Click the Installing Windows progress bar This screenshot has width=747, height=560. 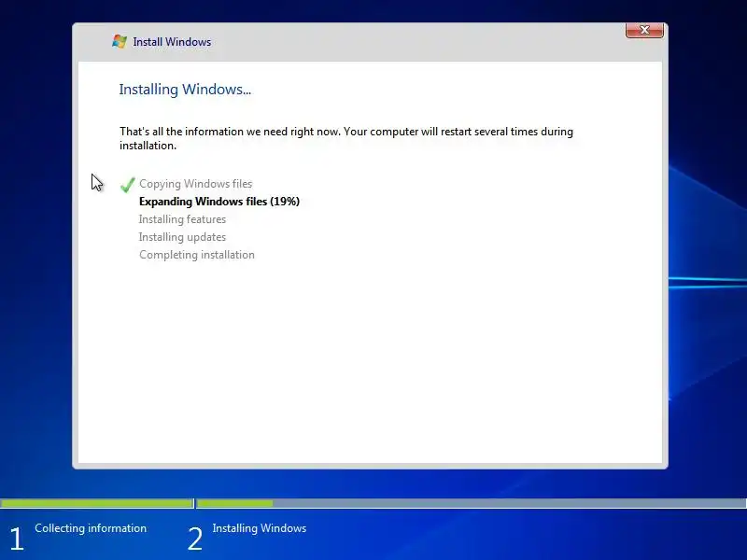472,503
